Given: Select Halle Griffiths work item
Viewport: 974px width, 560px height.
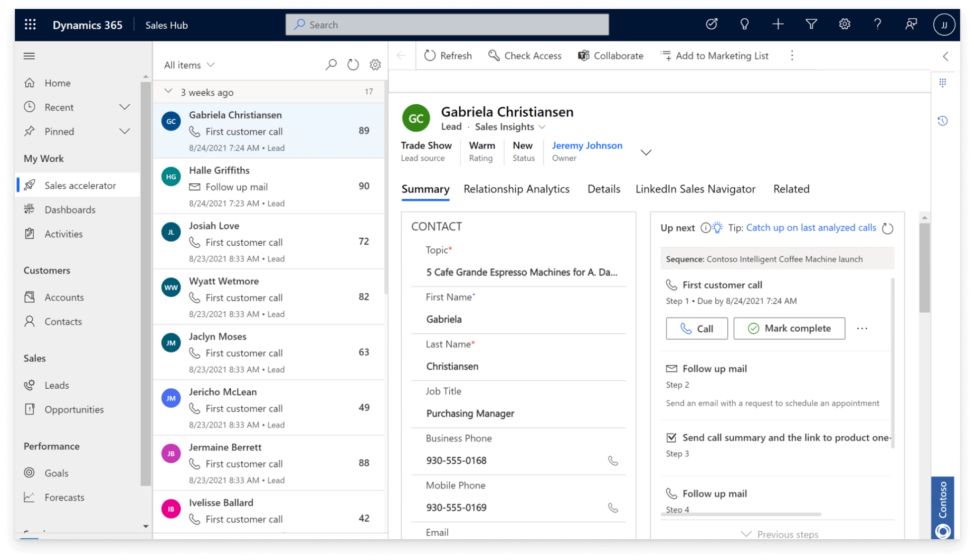Looking at the screenshot, I should click(x=269, y=186).
